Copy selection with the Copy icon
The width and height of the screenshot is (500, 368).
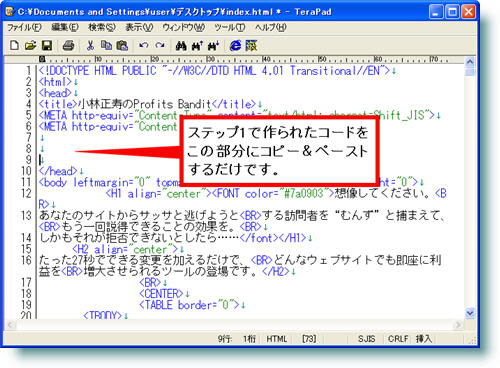[106, 45]
